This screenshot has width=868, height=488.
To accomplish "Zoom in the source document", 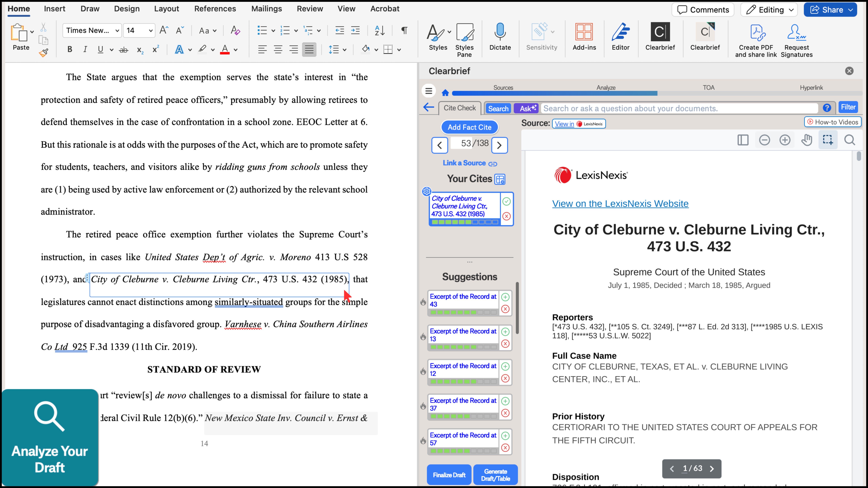I will (785, 140).
